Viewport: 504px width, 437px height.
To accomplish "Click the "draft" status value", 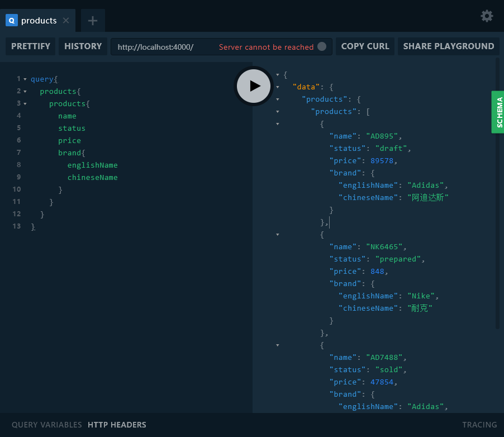I will coord(391,148).
